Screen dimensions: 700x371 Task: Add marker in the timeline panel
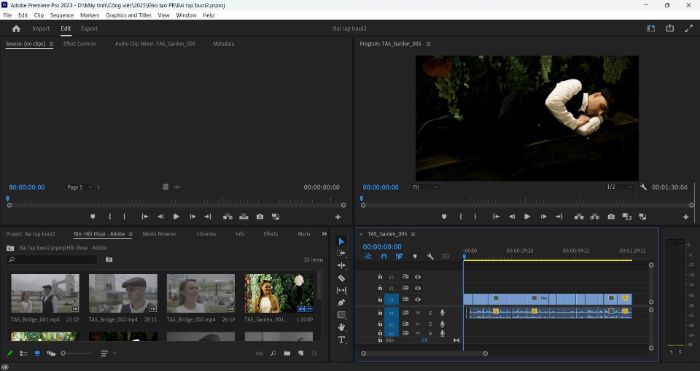click(x=415, y=256)
